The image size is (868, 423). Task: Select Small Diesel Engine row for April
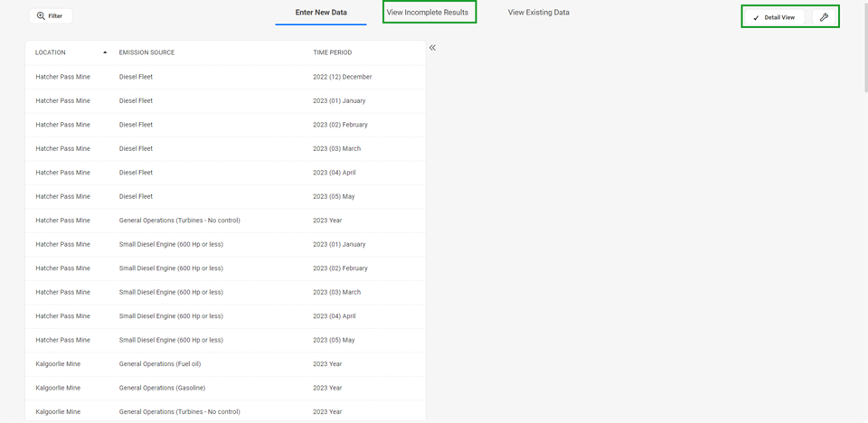(x=225, y=315)
